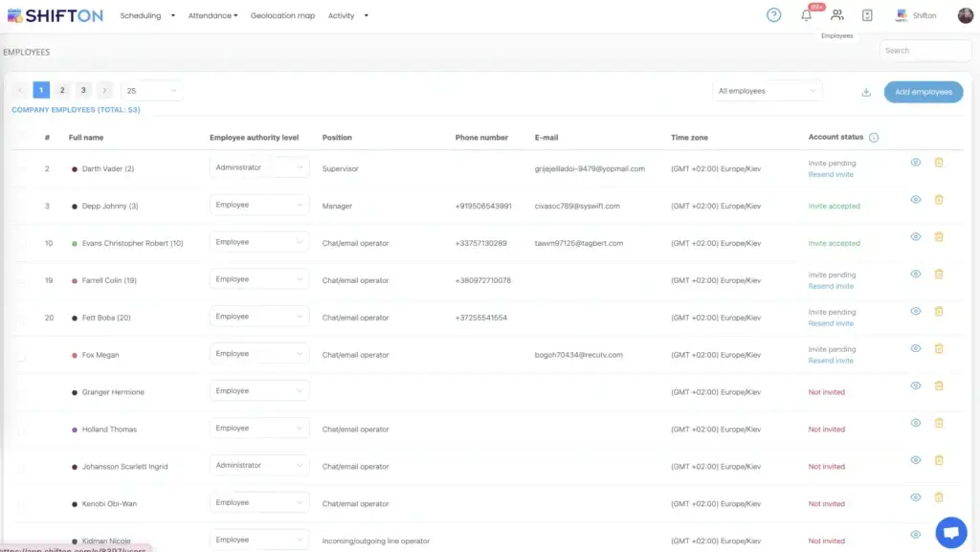
Task: Click user profile avatar in top right
Action: pyautogui.click(x=965, y=15)
